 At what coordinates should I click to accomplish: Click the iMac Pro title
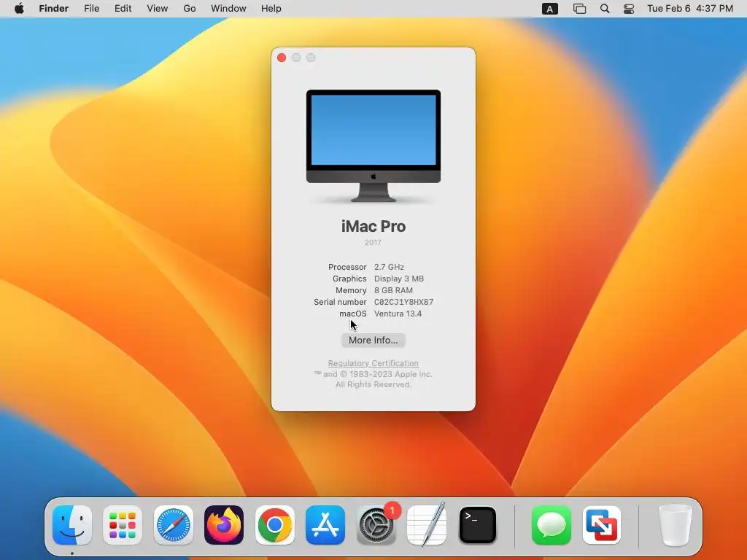[373, 226]
